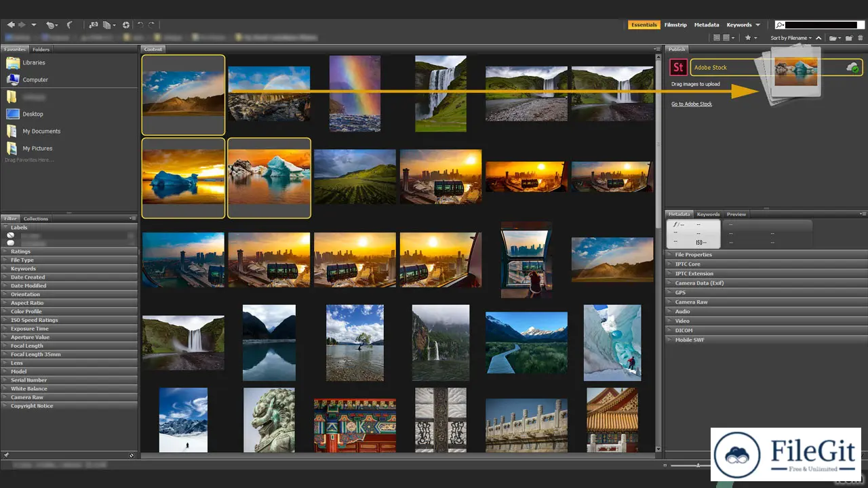Open the refine/review mode icon
868x488 pixels.
(109, 25)
